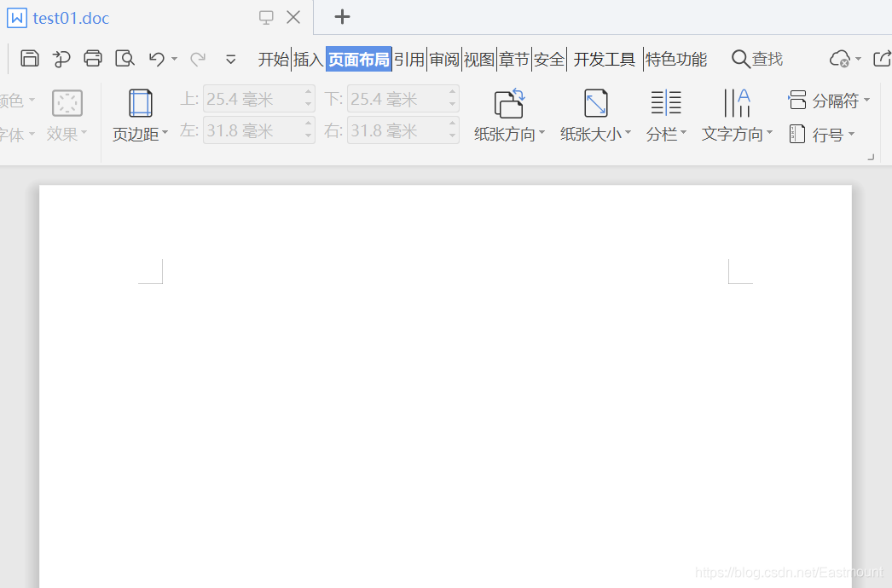Open the 效果 dropdown
The height and width of the screenshot is (588, 892).
[67, 134]
